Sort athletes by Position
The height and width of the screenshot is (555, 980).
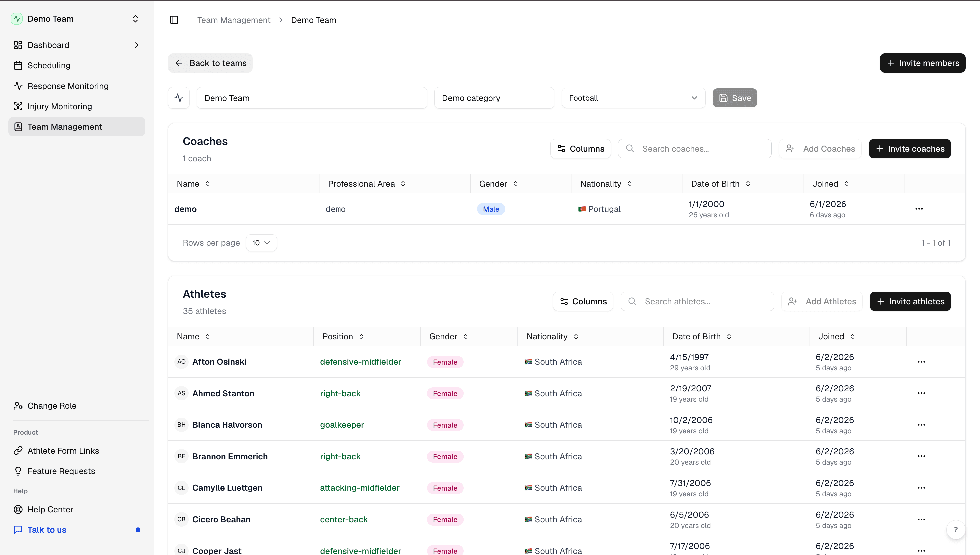click(343, 336)
